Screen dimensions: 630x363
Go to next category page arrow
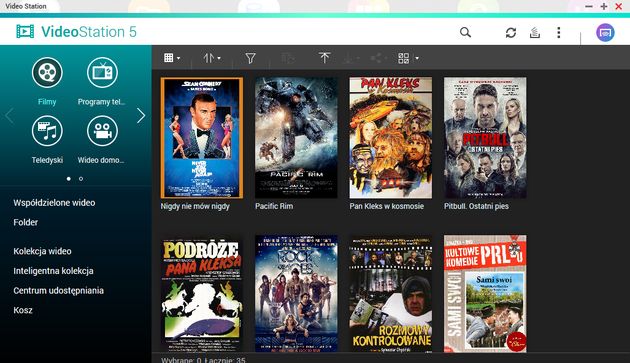(x=141, y=115)
